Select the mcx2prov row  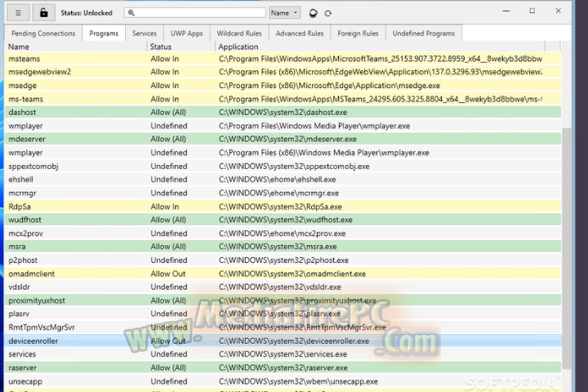point(283,234)
